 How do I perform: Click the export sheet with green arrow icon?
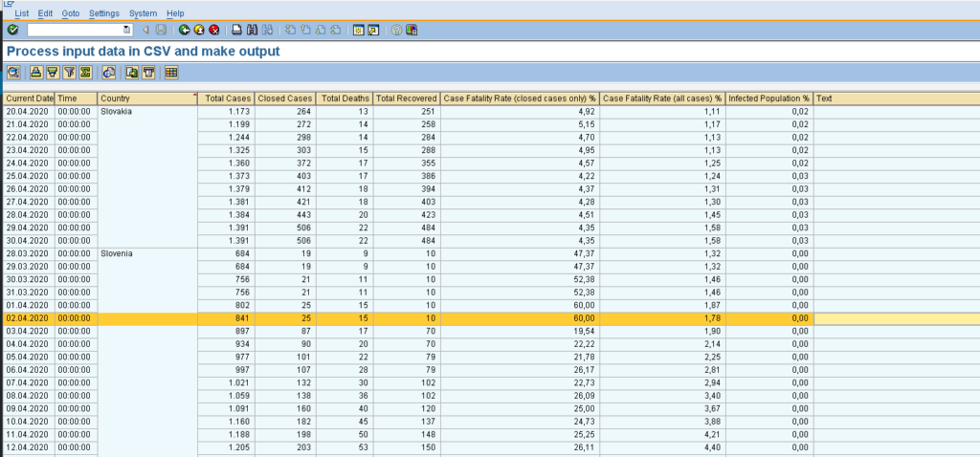coord(132,73)
